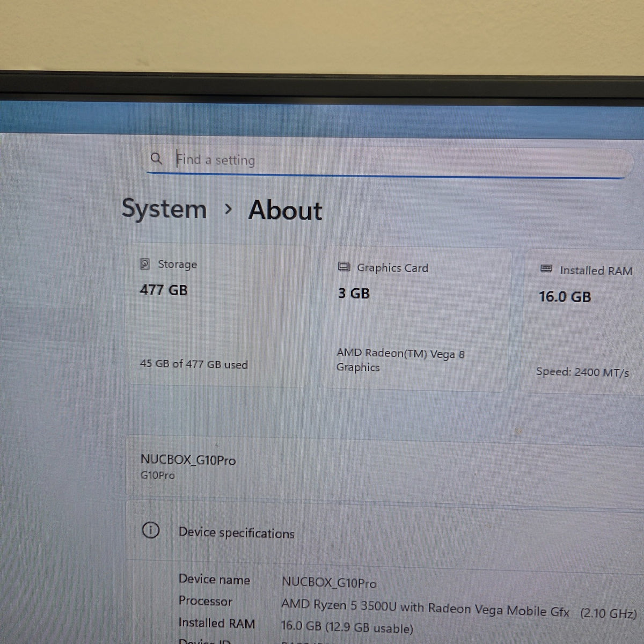Click the Installed RAM chip icon

coord(546,269)
